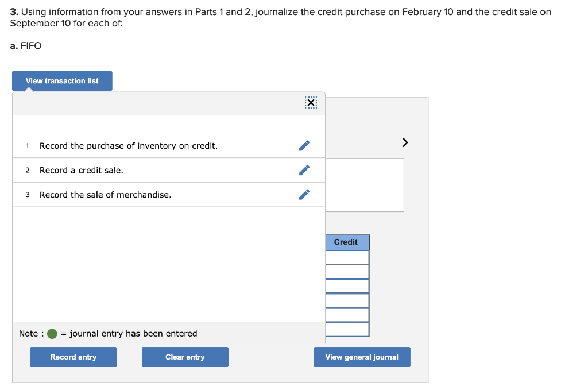Click the fourth Credit input cell
Screen dimensions: 588x386
tap(347, 300)
